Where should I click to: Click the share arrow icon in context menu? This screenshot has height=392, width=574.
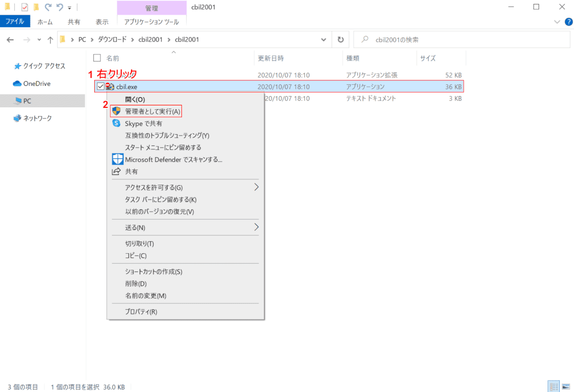pos(116,171)
